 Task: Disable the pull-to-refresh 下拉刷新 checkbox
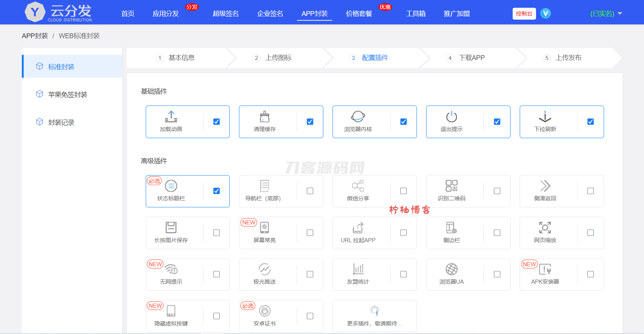click(x=591, y=122)
